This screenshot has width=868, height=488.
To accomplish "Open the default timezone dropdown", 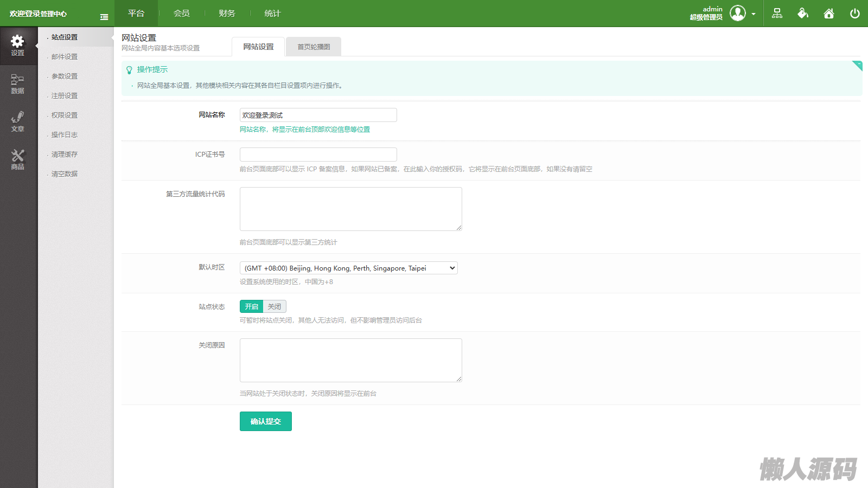I will (x=348, y=268).
